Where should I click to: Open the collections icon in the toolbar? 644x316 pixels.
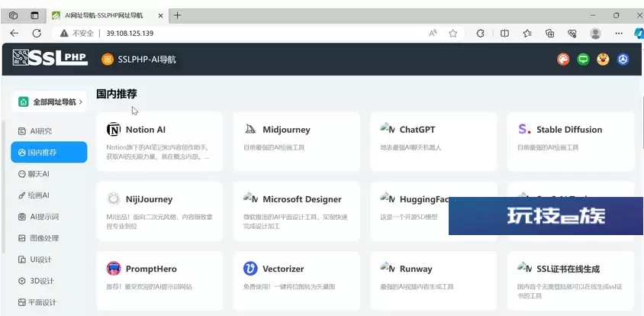tap(549, 34)
